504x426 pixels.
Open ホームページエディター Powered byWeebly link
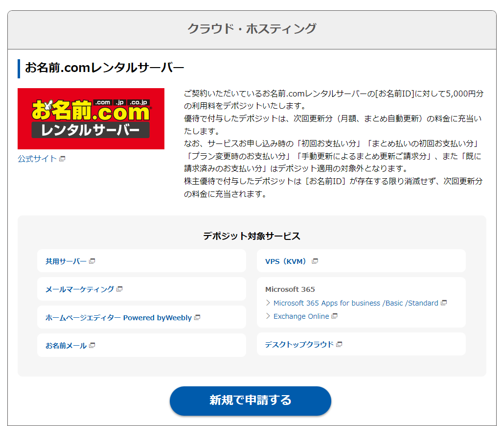118,317
